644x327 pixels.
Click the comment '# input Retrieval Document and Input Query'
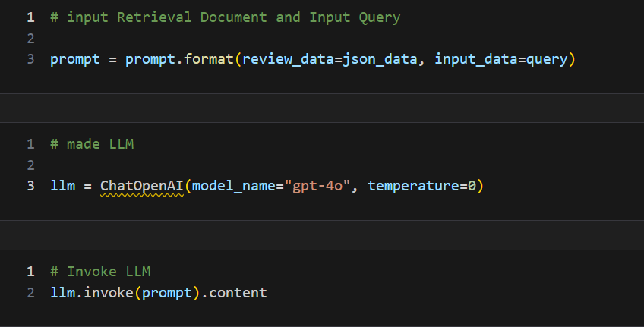coord(225,17)
